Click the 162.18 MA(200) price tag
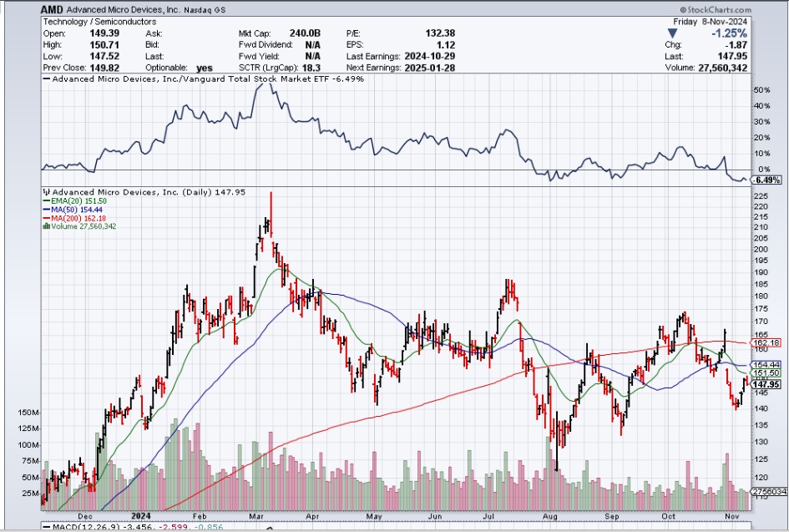Viewport: 789px width, 532px height. (x=766, y=342)
